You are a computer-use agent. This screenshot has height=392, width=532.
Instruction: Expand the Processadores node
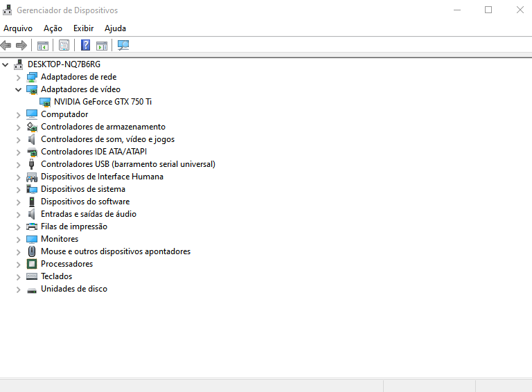18,264
